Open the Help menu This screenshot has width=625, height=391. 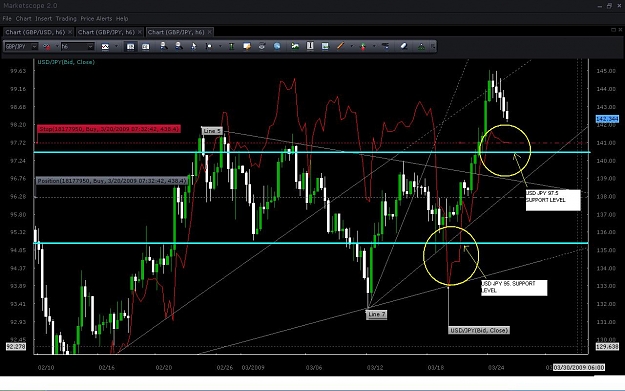pyautogui.click(x=122, y=19)
